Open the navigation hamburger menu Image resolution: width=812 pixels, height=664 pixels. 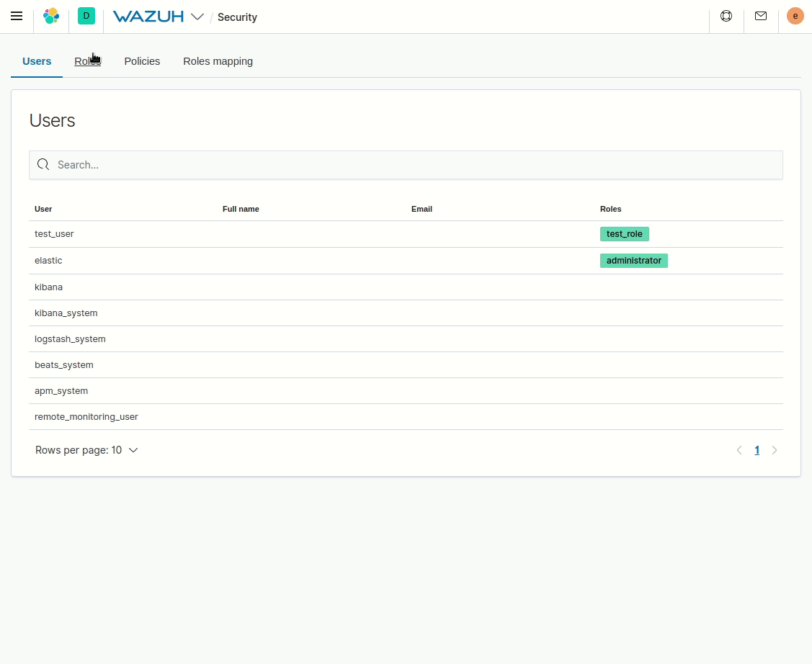point(17,16)
